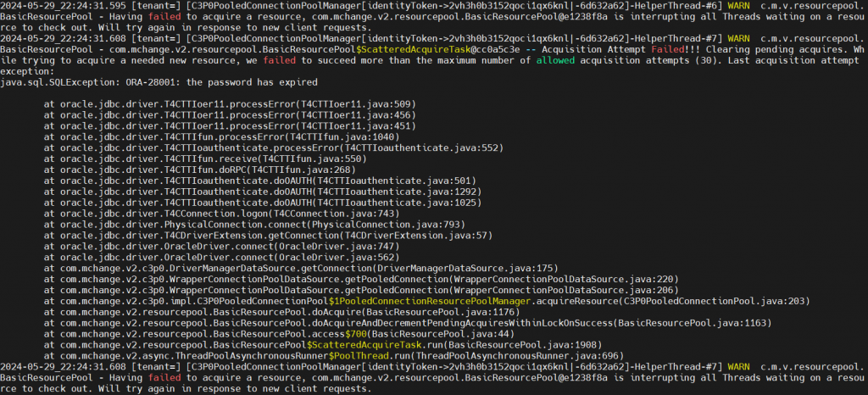The image size is (868, 395).
Task: Click the 'T4CTTIfun.java:1040' stack line
Action: pos(221,136)
